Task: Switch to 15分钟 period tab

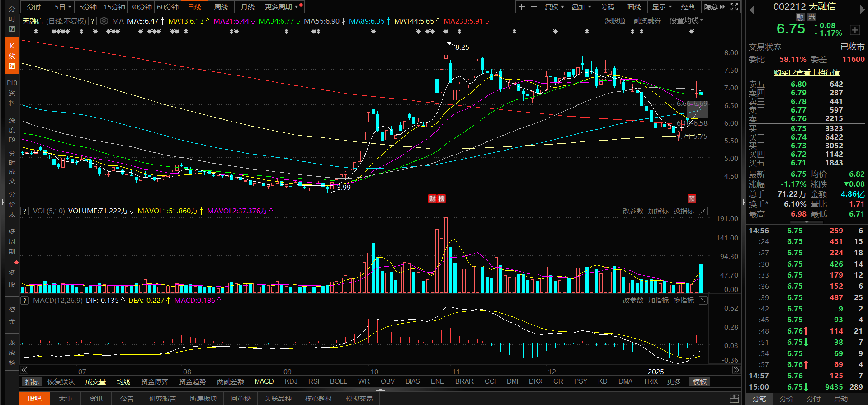Action: (x=114, y=7)
